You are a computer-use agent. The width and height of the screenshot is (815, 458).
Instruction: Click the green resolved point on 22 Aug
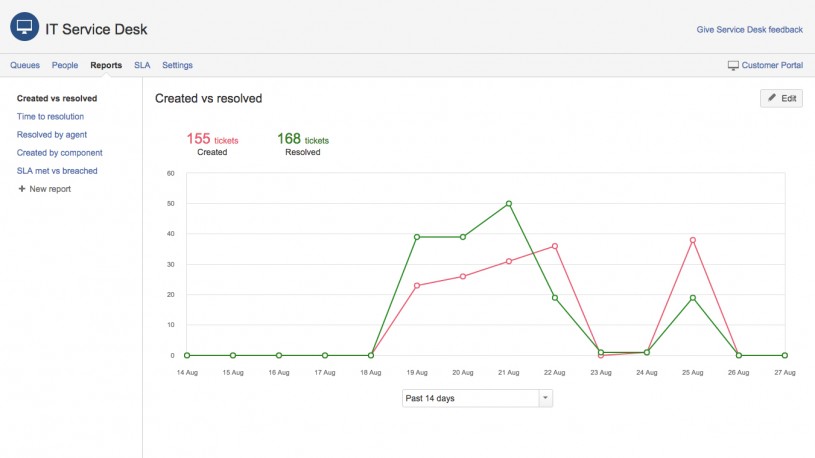click(x=555, y=298)
